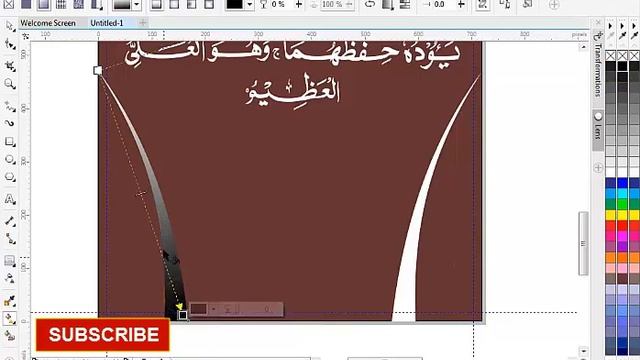This screenshot has width=640, height=360.
Task: Expand the node color dropdown arrow
Action: (x=249, y=4)
